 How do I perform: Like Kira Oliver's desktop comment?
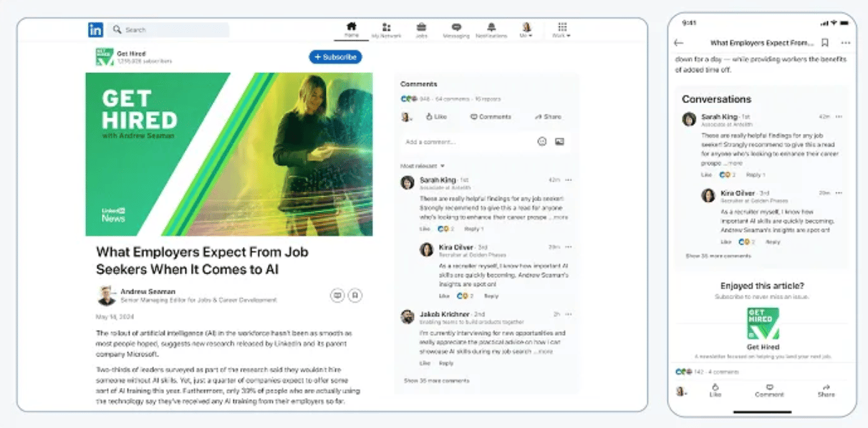click(x=444, y=296)
